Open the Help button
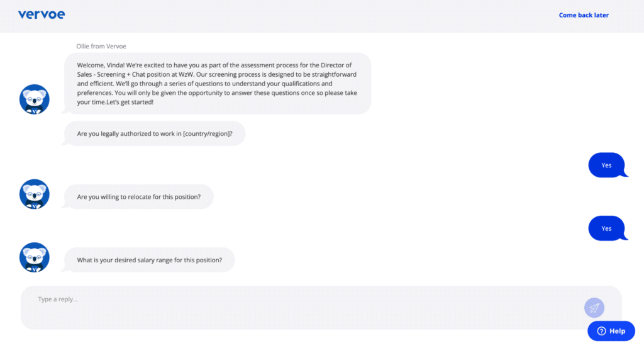This screenshot has height=346, width=644. tap(611, 331)
